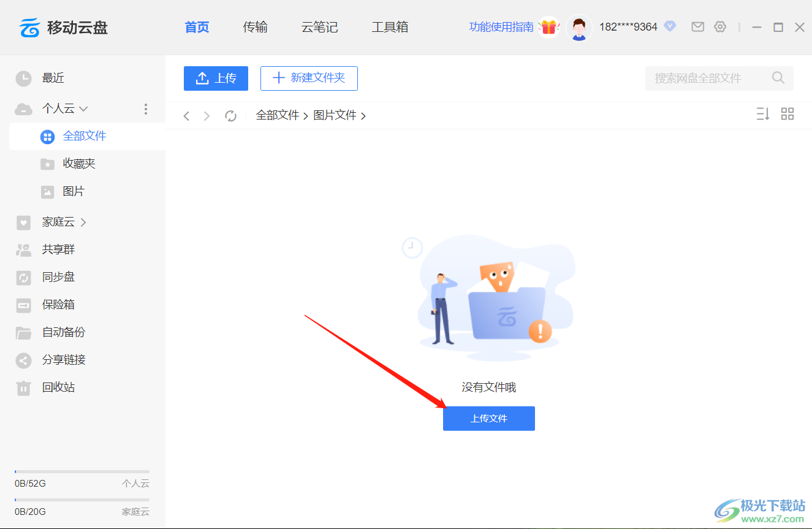Open the 工具箱 tab

(390, 27)
